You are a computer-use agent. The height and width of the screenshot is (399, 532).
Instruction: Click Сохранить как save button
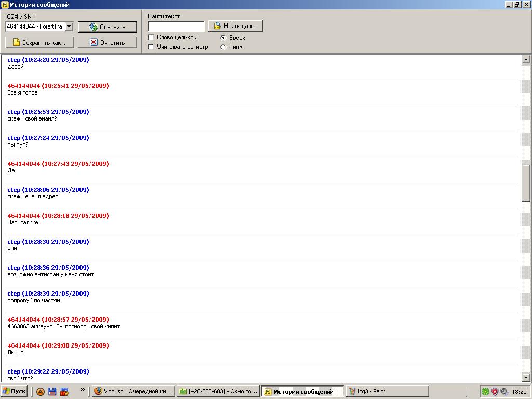click(x=39, y=43)
